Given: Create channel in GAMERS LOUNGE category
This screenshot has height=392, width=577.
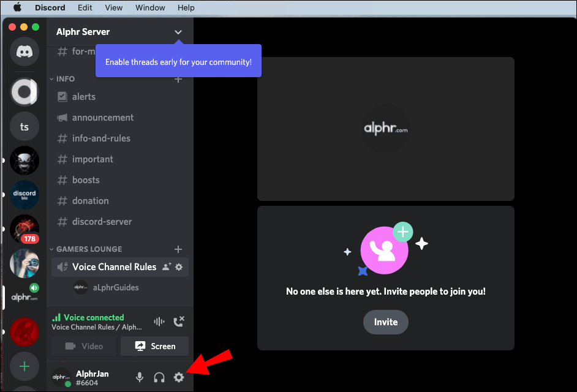Looking at the screenshot, I should [178, 249].
